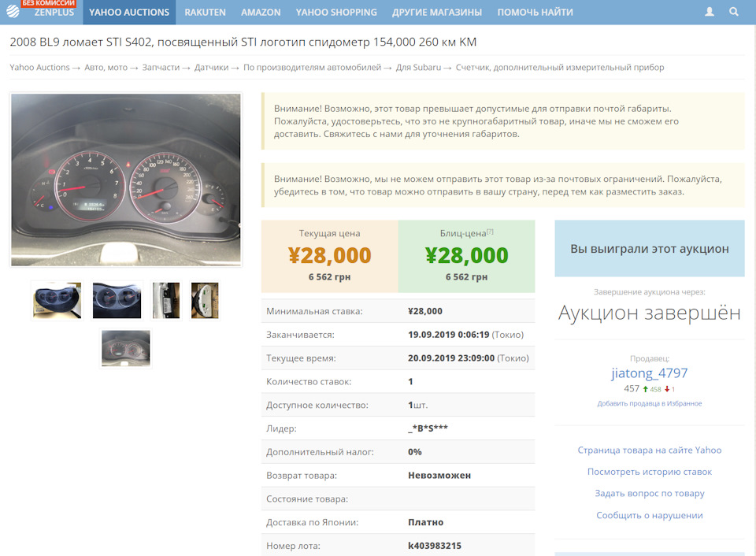Open the Yahoo Shopping tab
Image resolution: width=756 pixels, height=556 pixels.
[x=336, y=12]
